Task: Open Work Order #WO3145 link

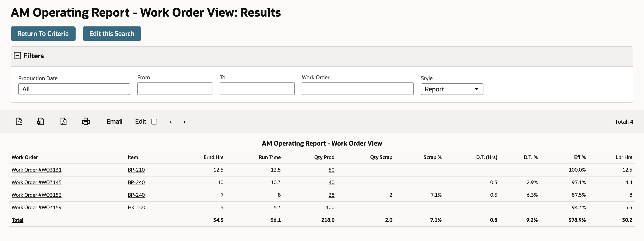Action: coord(36,182)
